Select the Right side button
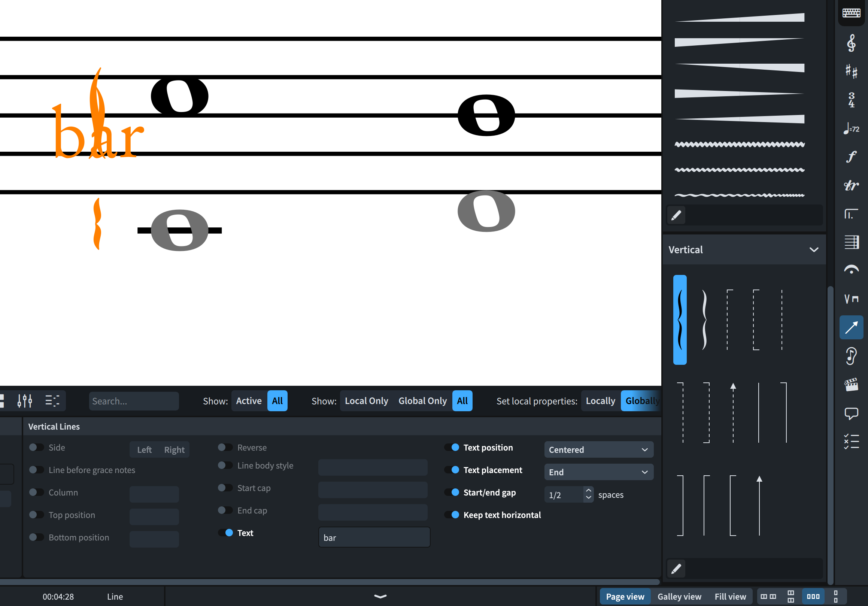This screenshot has height=606, width=868. pos(174,449)
